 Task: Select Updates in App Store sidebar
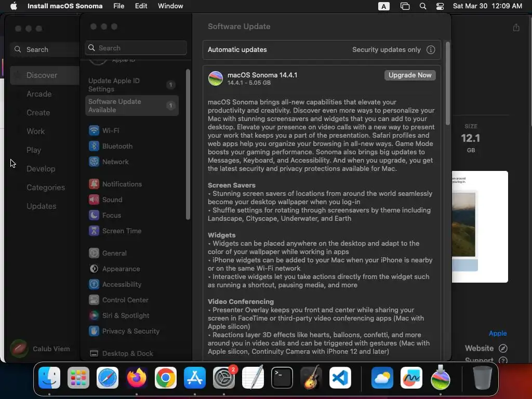tap(45, 206)
